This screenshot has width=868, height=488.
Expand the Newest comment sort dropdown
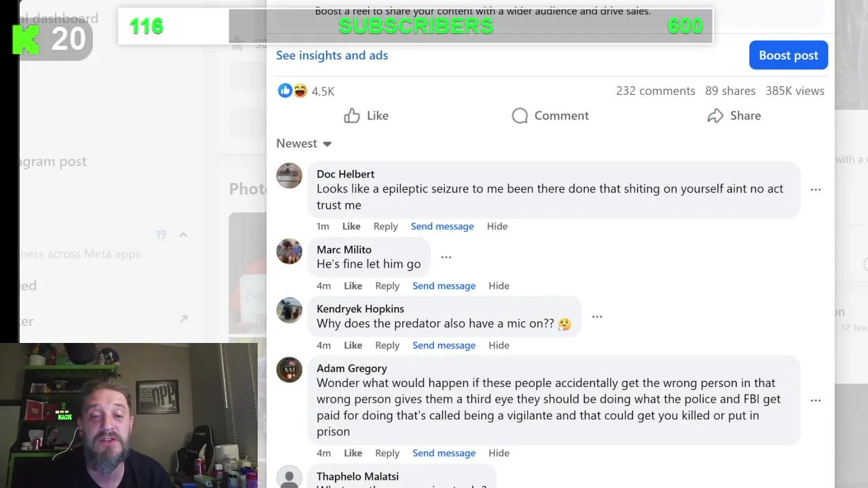tap(304, 144)
